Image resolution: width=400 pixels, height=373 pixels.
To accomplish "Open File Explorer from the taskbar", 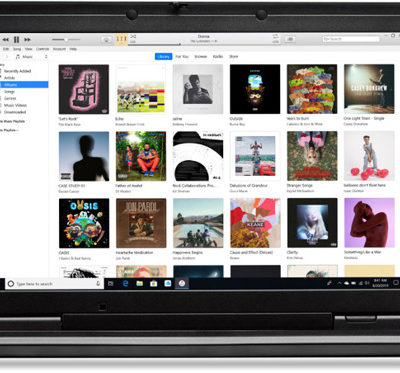I will [x=140, y=284].
